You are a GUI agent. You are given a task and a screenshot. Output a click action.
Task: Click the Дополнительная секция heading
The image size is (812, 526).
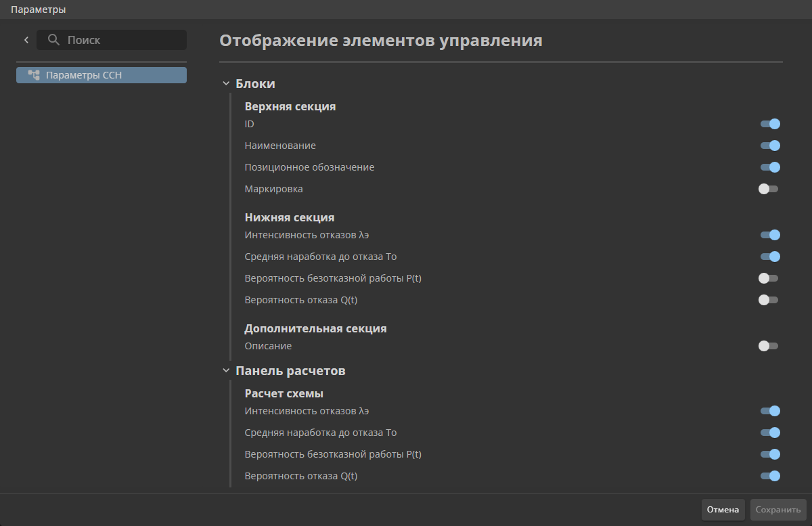click(315, 328)
